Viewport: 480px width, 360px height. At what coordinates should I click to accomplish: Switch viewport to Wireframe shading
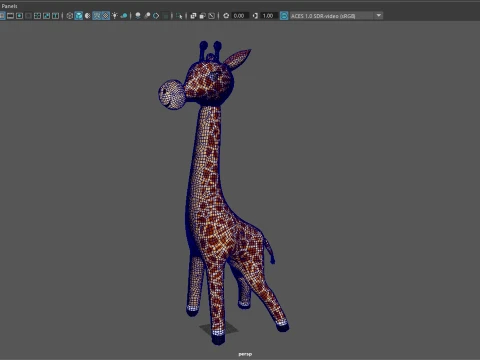70,16
